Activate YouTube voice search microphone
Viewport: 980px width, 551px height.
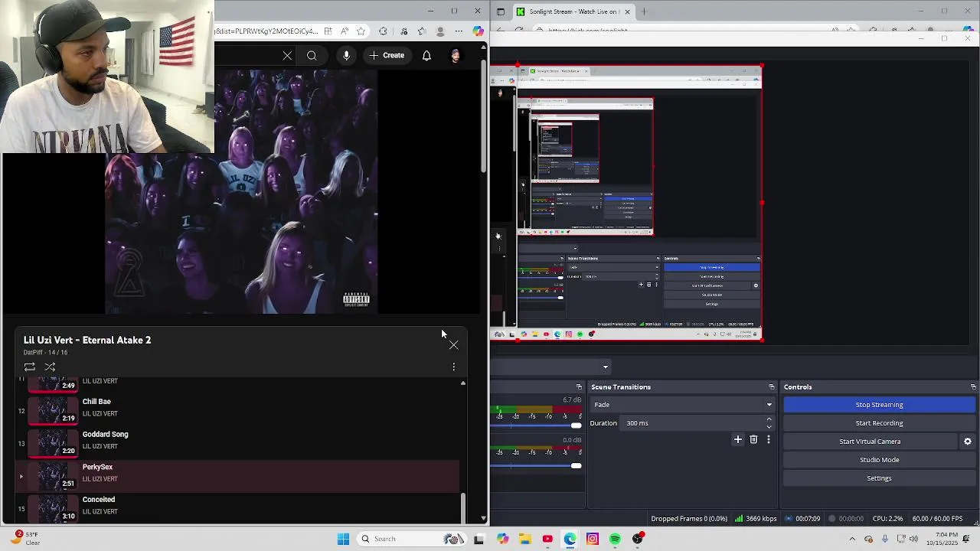347,55
